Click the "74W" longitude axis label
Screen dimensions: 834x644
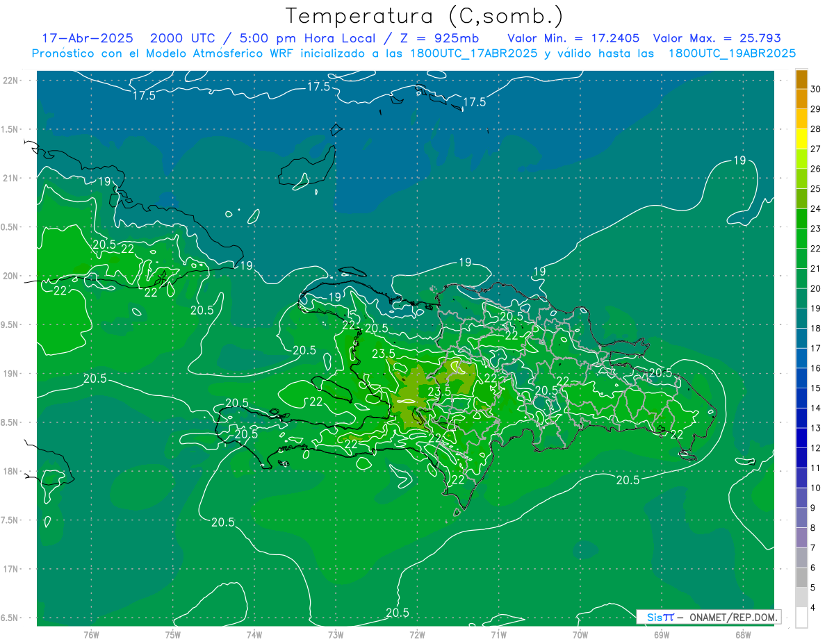coord(254,634)
